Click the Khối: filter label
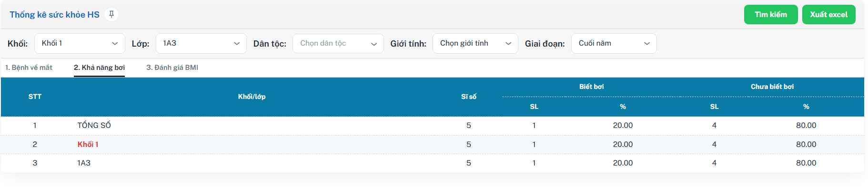The image size is (868, 195). (18, 44)
